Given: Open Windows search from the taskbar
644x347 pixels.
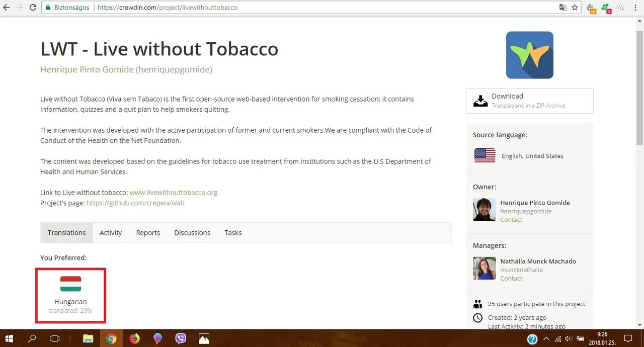Looking at the screenshot, I should click(x=32, y=338).
